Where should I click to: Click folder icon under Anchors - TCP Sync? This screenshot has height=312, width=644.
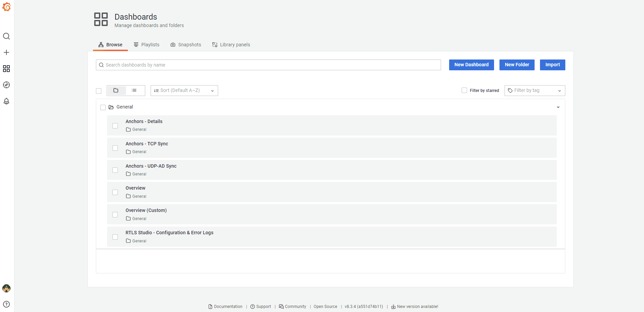pos(128,152)
